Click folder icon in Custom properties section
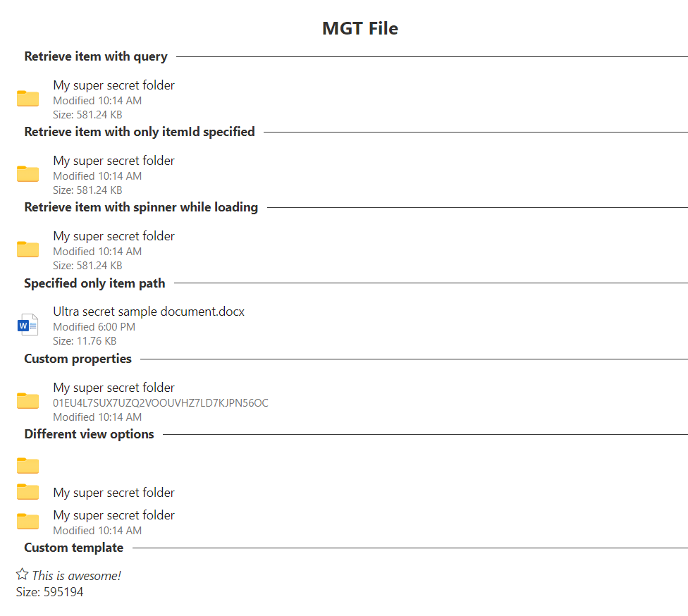688x616 pixels. click(28, 401)
